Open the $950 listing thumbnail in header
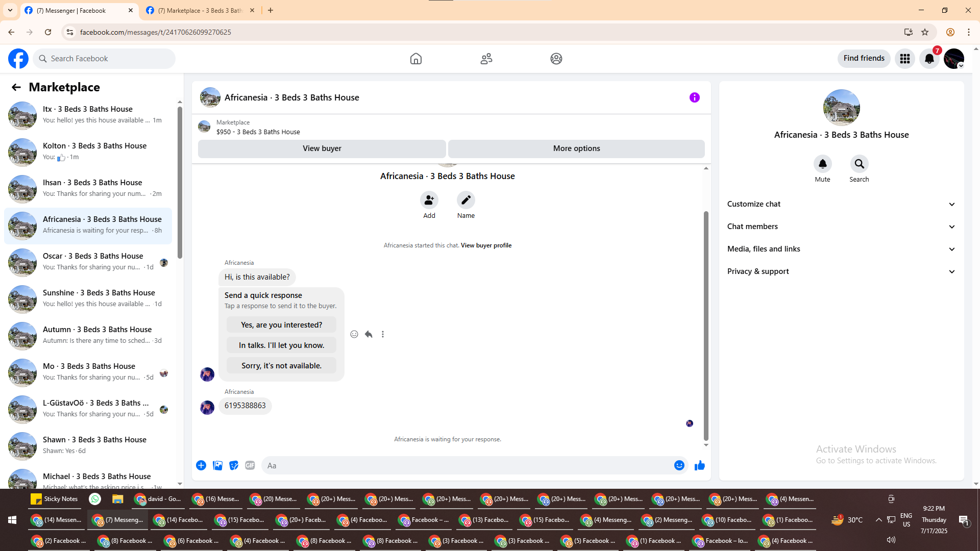Image resolution: width=980 pixels, height=551 pixels. click(x=204, y=127)
